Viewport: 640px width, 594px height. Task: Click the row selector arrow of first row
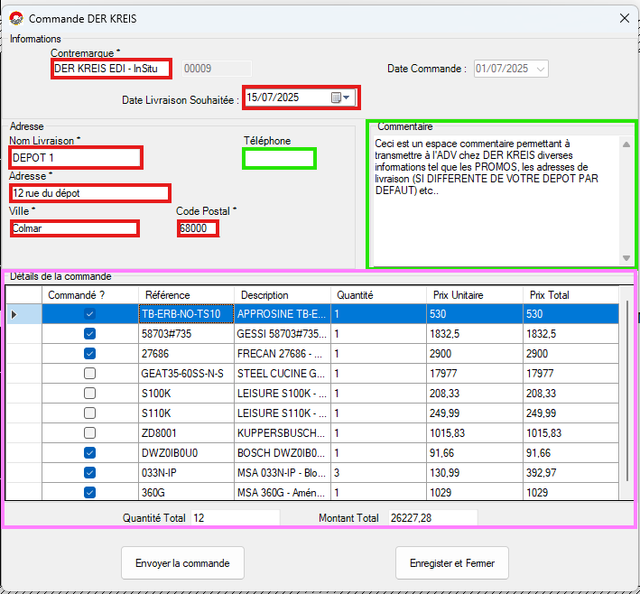tap(13, 314)
